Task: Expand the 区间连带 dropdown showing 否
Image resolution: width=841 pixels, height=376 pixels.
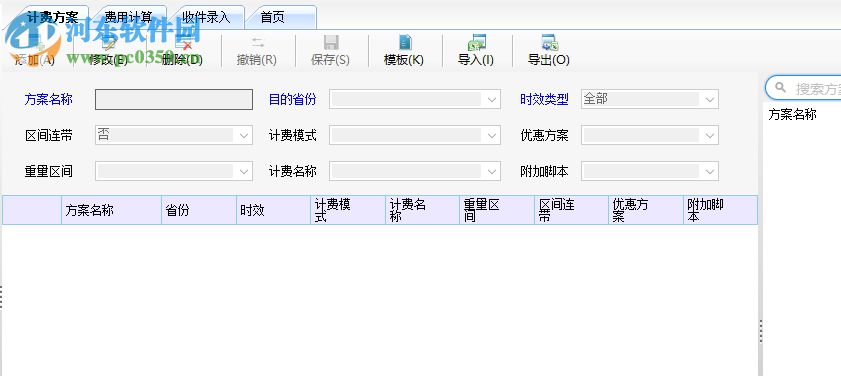Action: pos(244,135)
